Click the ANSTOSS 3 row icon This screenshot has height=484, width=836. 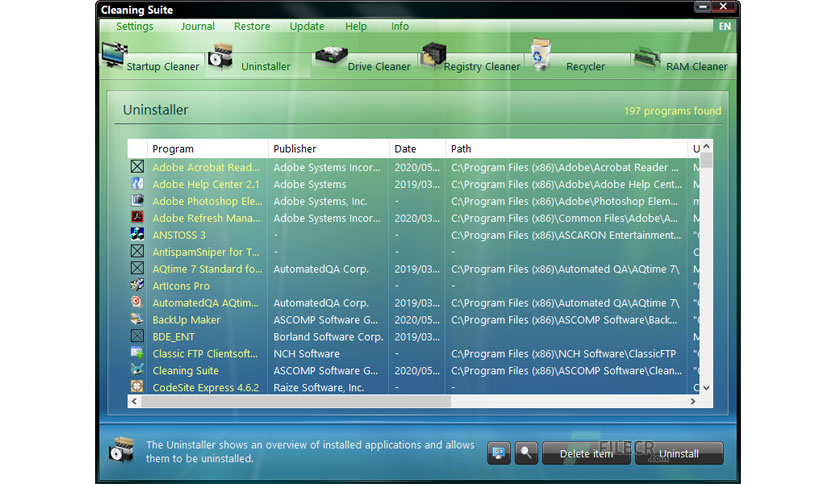(137, 234)
